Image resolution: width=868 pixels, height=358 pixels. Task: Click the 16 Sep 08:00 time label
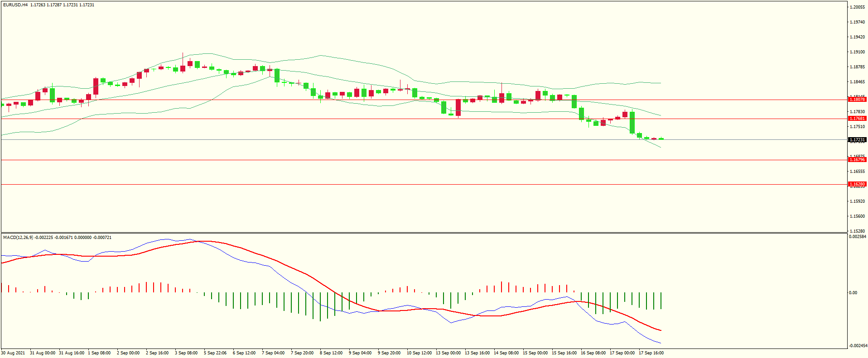point(593,353)
